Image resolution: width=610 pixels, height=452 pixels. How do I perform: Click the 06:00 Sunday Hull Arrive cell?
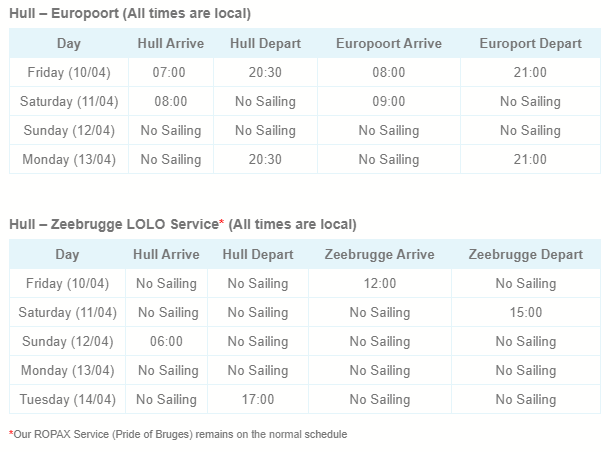pos(166,342)
